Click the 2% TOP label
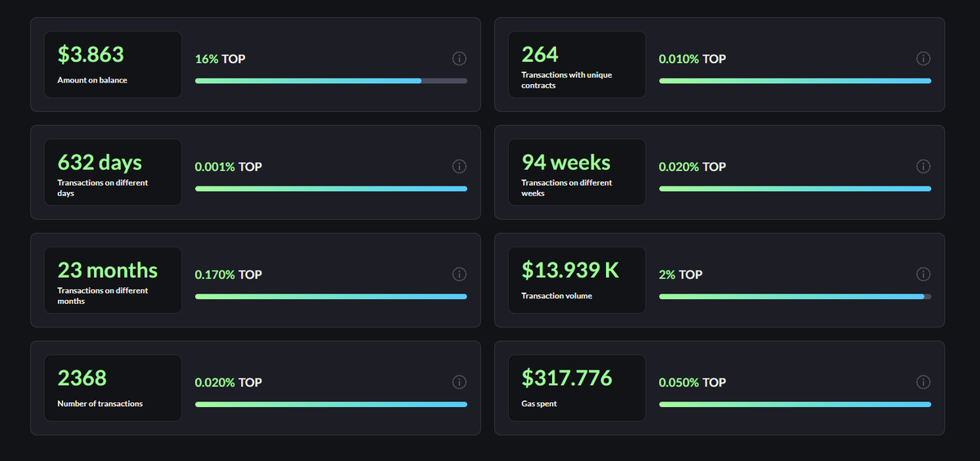The width and height of the screenshot is (980, 461). pyautogui.click(x=680, y=275)
